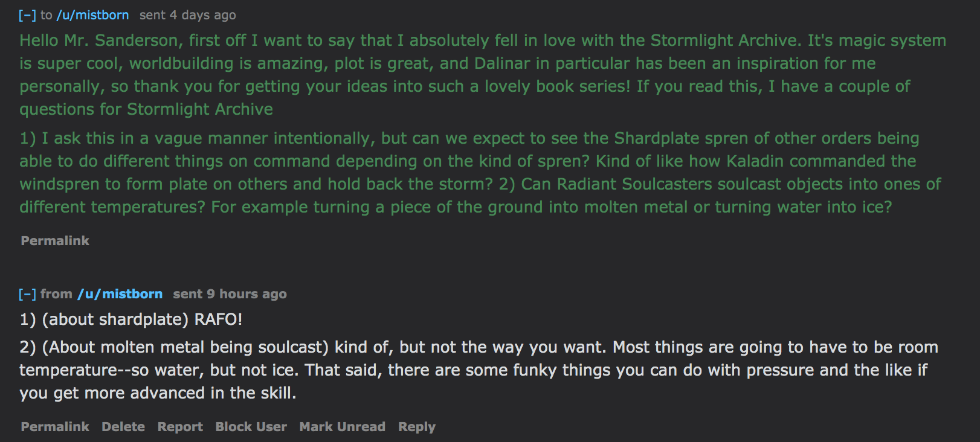Click the molten metal soulcast answer paragraph

pyautogui.click(x=479, y=370)
